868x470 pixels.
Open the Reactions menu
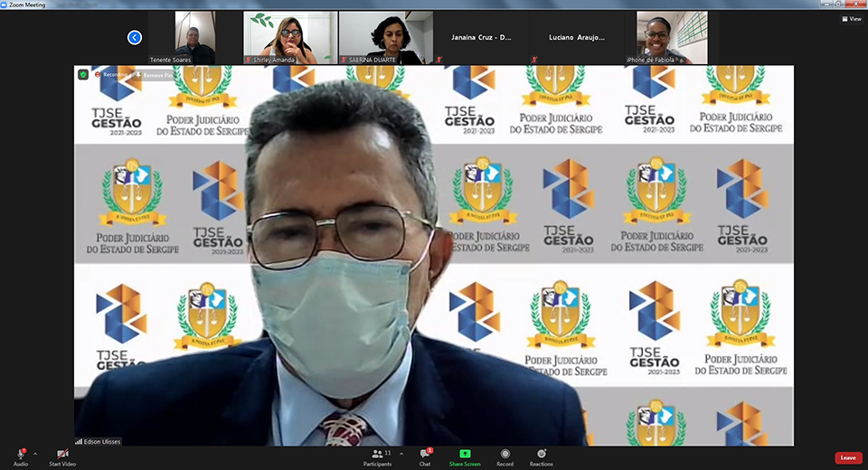coord(542,454)
